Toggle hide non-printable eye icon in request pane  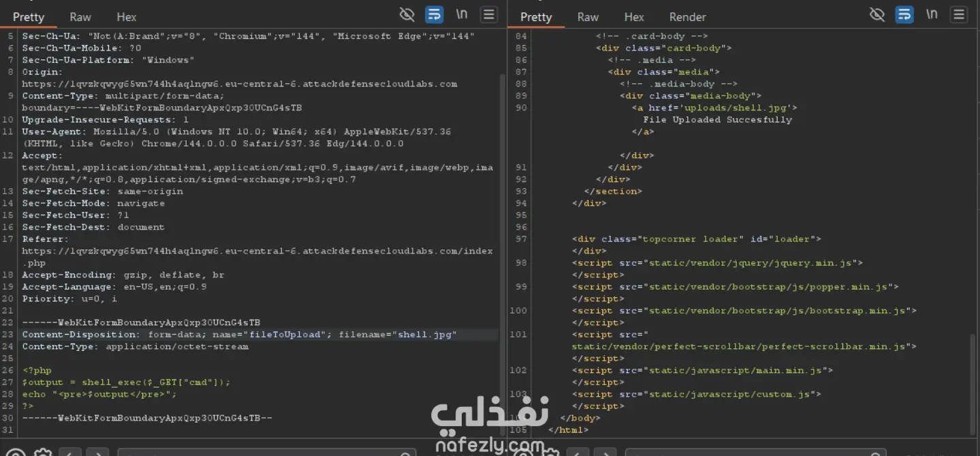tap(407, 14)
